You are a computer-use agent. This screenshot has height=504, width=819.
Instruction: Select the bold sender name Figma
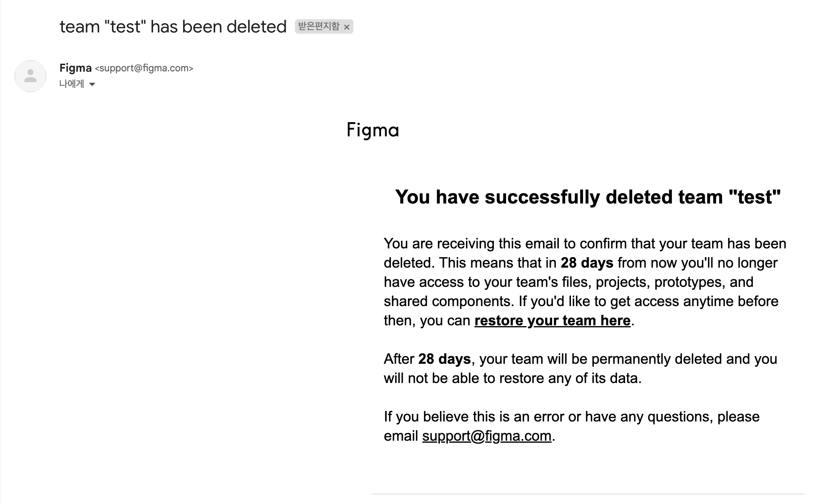coord(75,68)
